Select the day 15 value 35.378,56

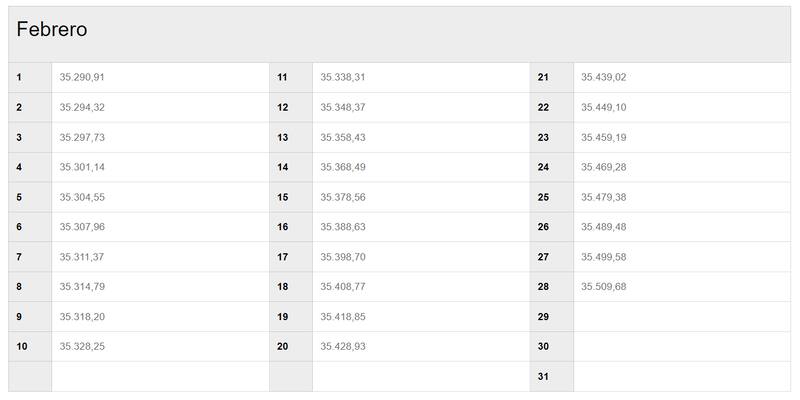(x=343, y=197)
